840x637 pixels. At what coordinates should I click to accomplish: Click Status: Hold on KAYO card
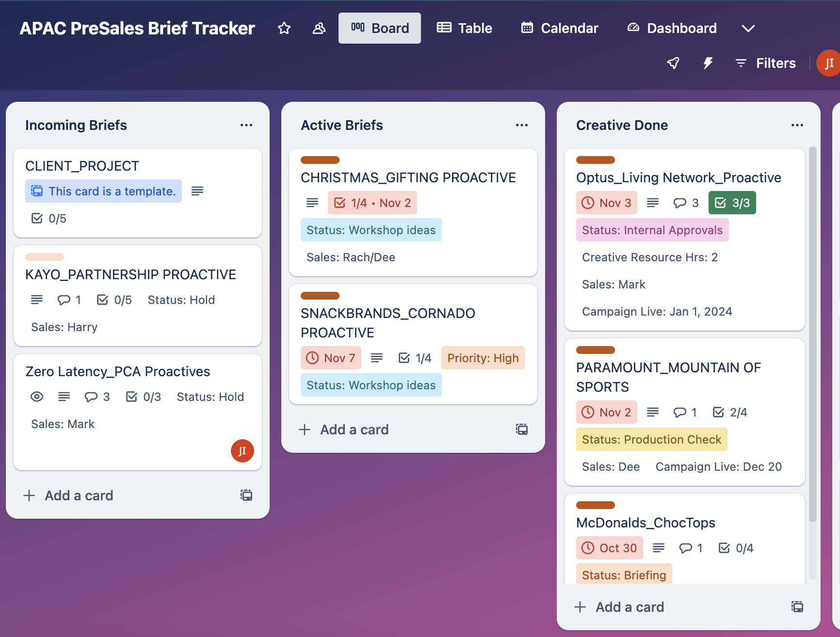(x=181, y=300)
